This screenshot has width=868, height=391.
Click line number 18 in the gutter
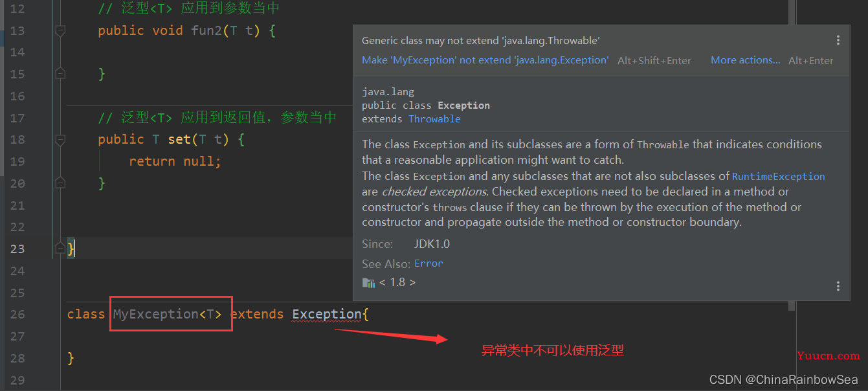click(x=17, y=139)
